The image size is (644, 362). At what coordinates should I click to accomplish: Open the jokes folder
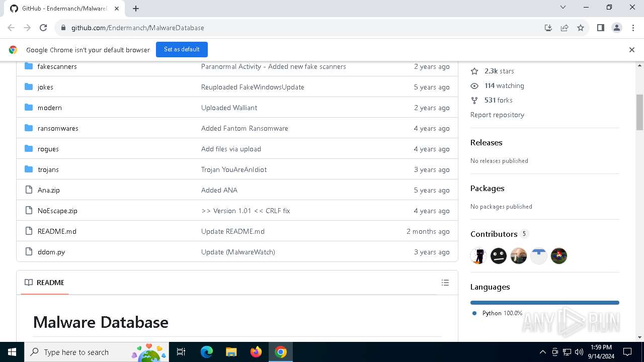[x=45, y=87]
